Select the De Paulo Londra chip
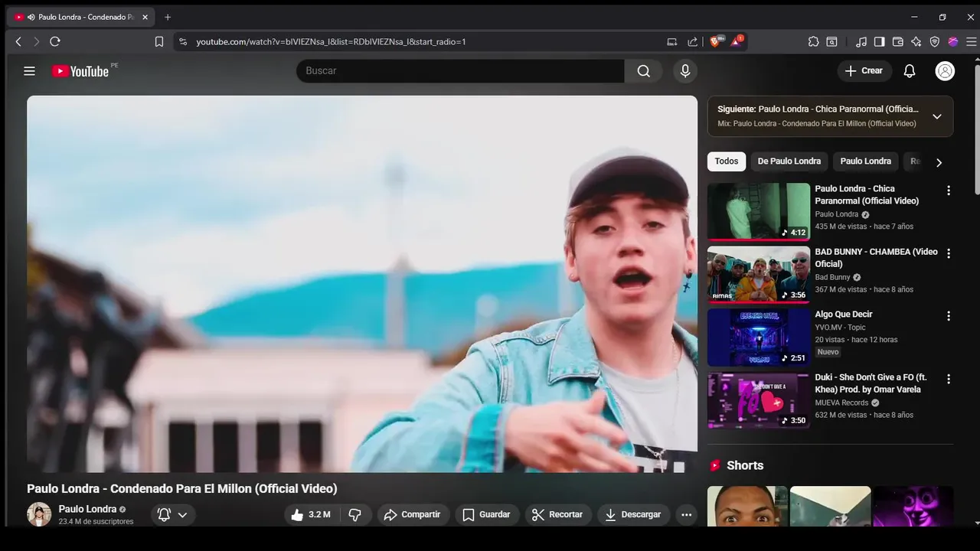Image resolution: width=980 pixels, height=551 pixels. 789,161
